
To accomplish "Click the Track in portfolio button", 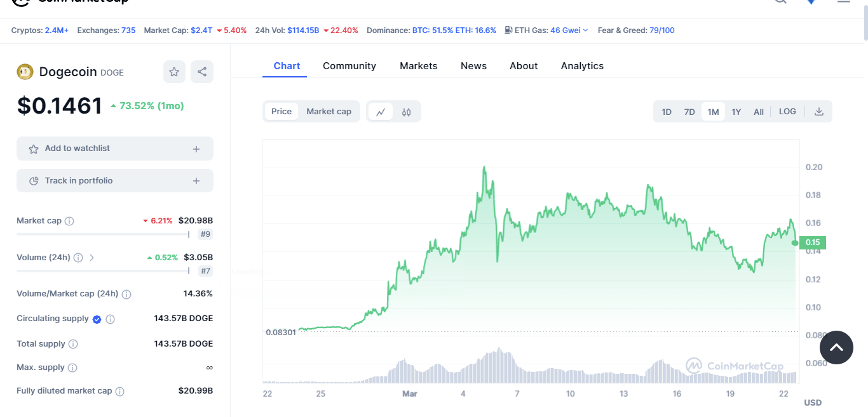I will (x=115, y=181).
